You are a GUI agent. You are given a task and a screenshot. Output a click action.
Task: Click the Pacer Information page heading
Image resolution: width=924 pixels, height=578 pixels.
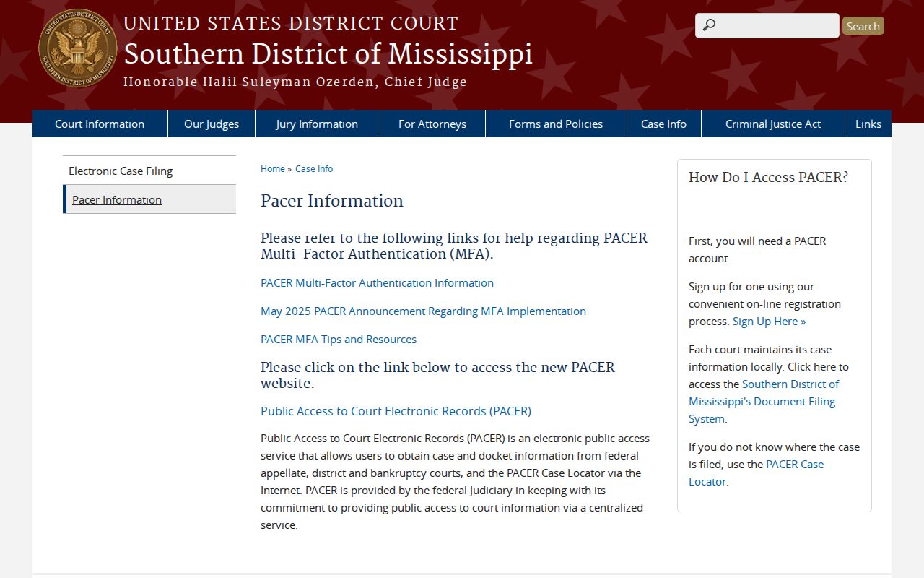(x=332, y=201)
